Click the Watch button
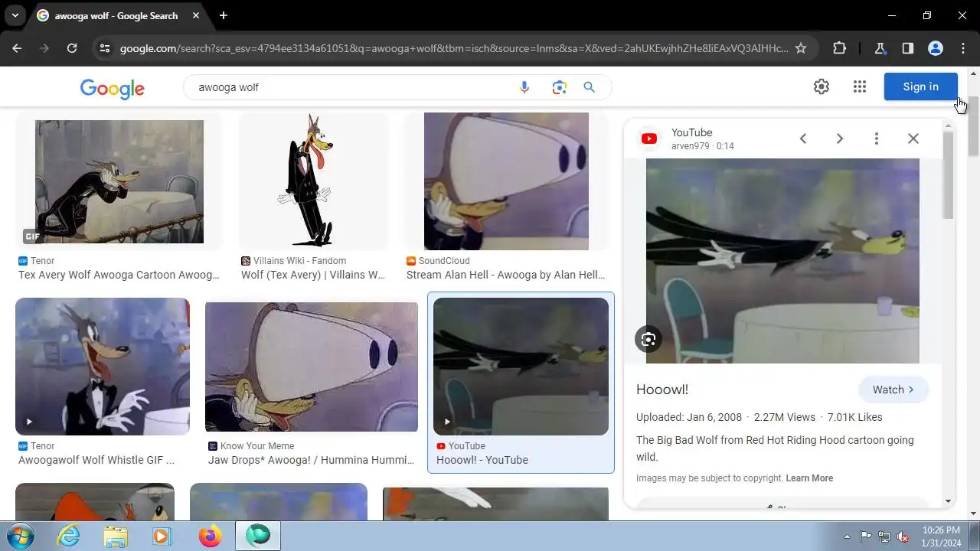The width and height of the screenshot is (980, 551). pyautogui.click(x=893, y=390)
